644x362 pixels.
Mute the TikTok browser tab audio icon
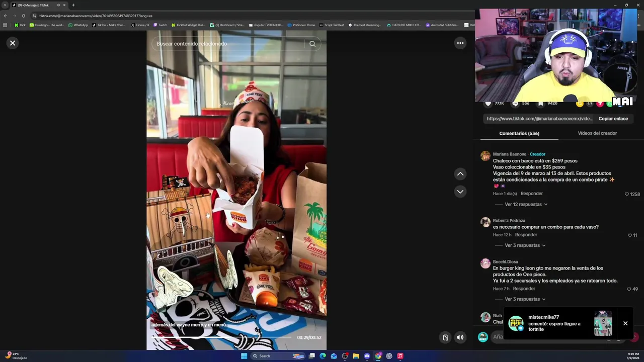(58, 5)
